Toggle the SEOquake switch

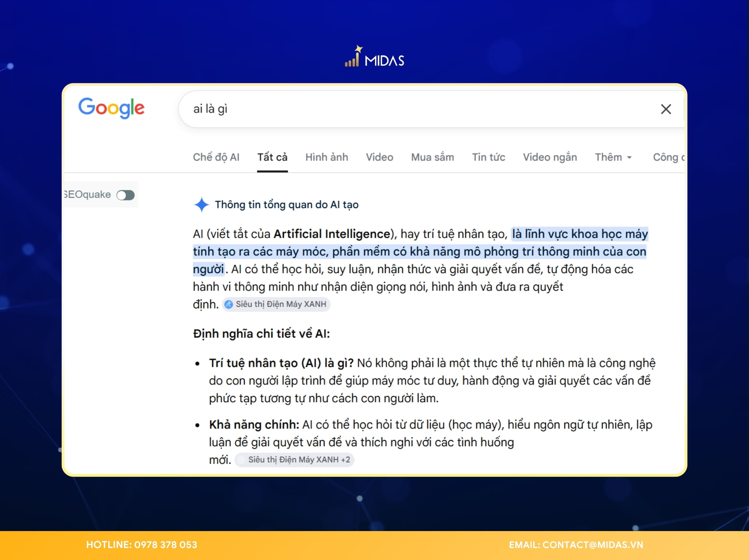[126, 195]
